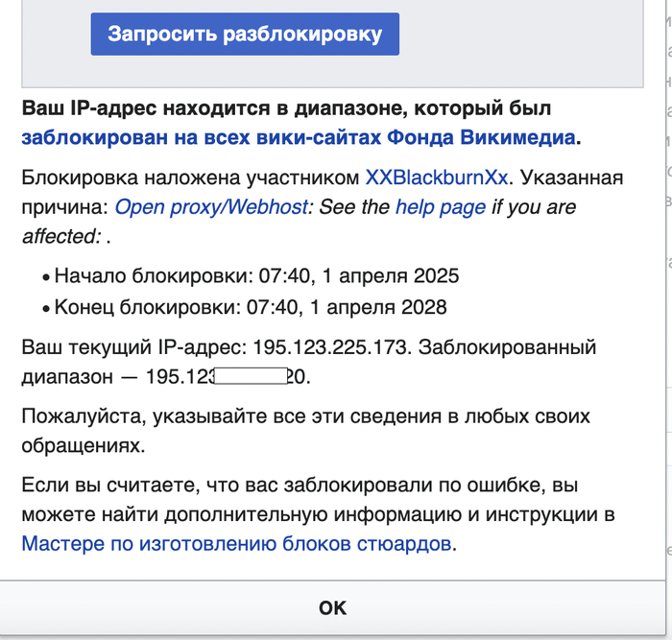The width and height of the screenshot is (672, 640).
Task: Open "заблокирован на всех вики-сайтах" link
Action: (298, 137)
